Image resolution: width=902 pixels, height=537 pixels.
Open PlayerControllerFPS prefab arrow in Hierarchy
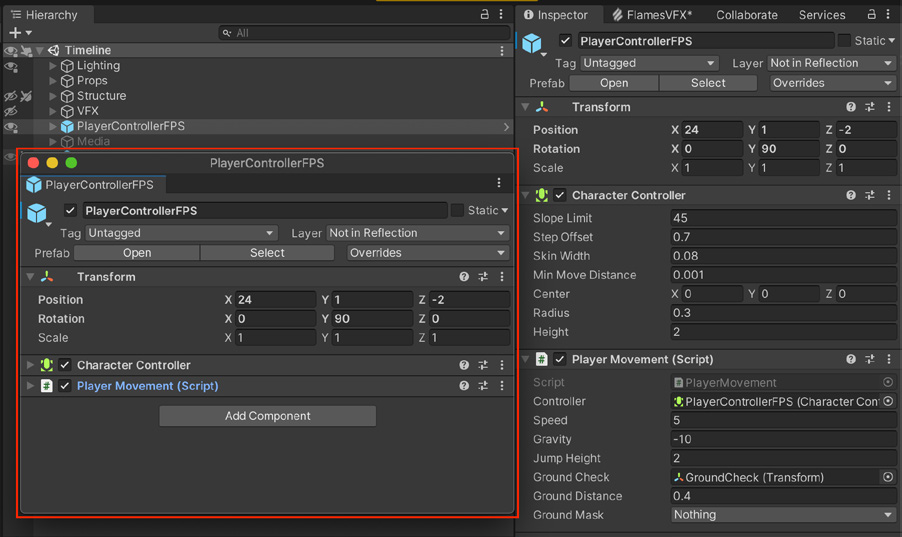click(506, 127)
